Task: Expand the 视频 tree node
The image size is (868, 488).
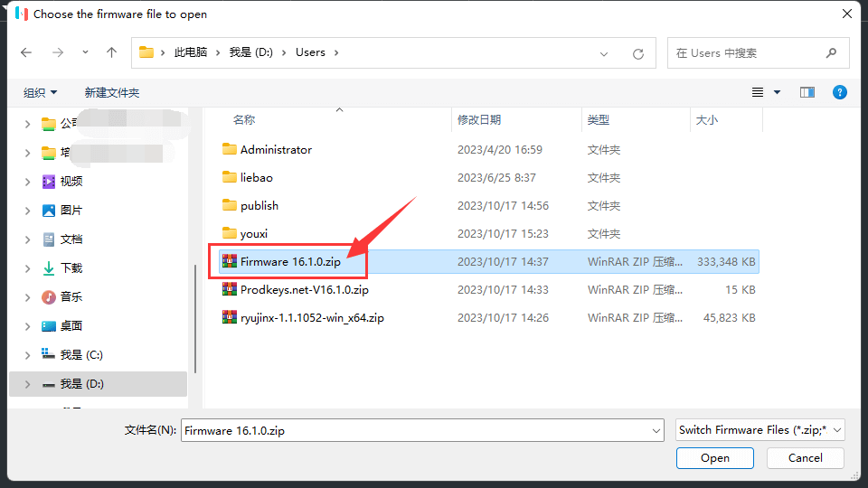Action: [27, 182]
